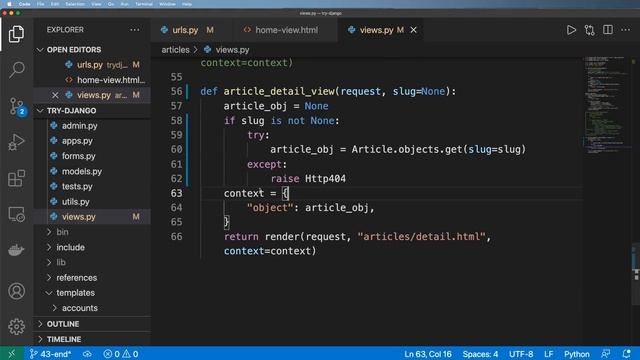
Task: Switch to the home-view.html tab
Action: pyautogui.click(x=286, y=30)
